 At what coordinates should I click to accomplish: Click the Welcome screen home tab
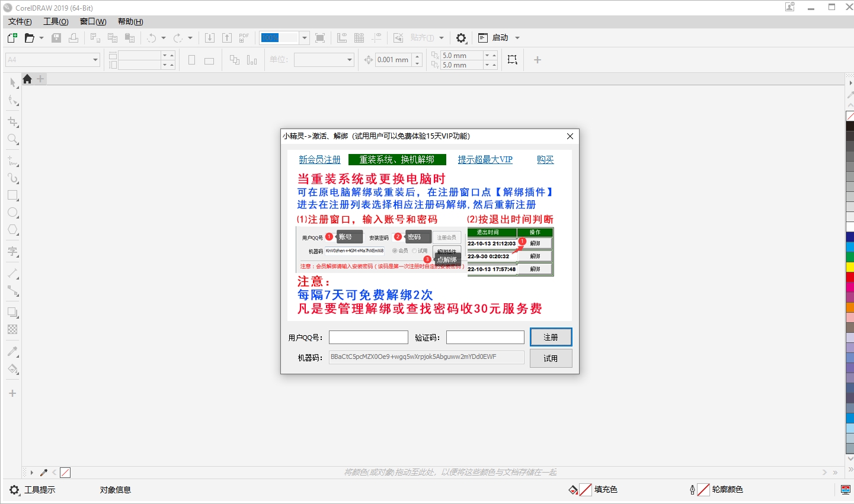(27, 79)
